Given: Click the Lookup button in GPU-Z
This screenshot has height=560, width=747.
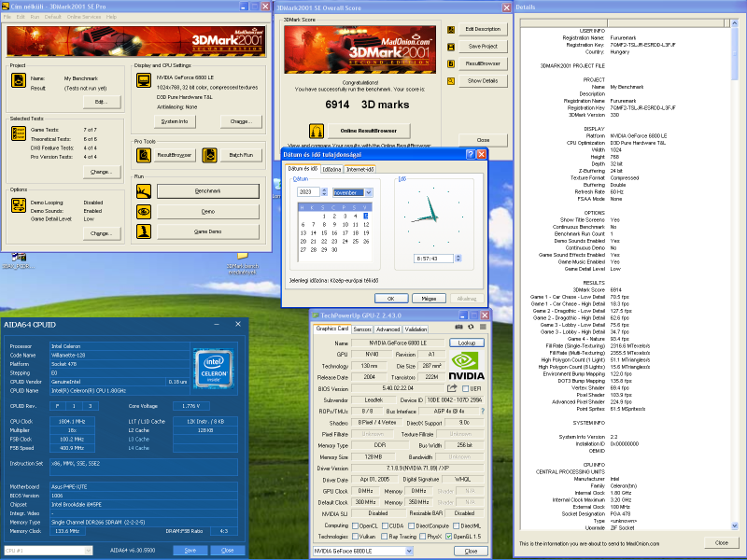Looking at the screenshot, I should pyautogui.click(x=466, y=343).
